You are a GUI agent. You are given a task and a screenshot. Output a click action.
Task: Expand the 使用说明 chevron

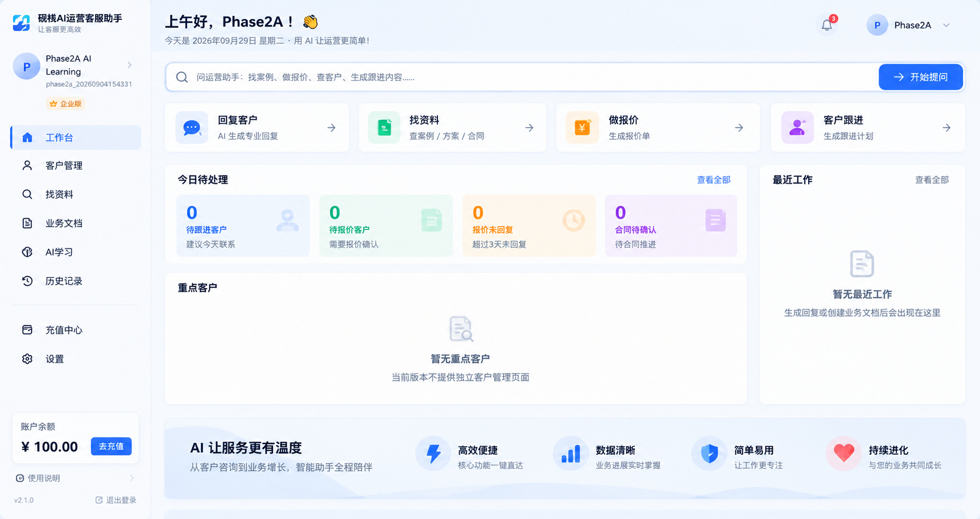click(132, 478)
